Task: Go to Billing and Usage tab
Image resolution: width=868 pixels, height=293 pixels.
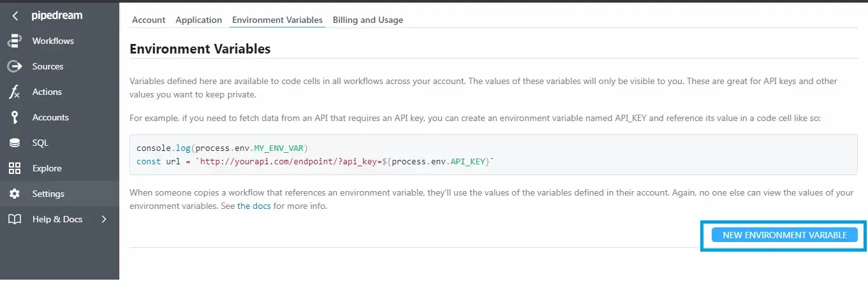Action: point(368,20)
